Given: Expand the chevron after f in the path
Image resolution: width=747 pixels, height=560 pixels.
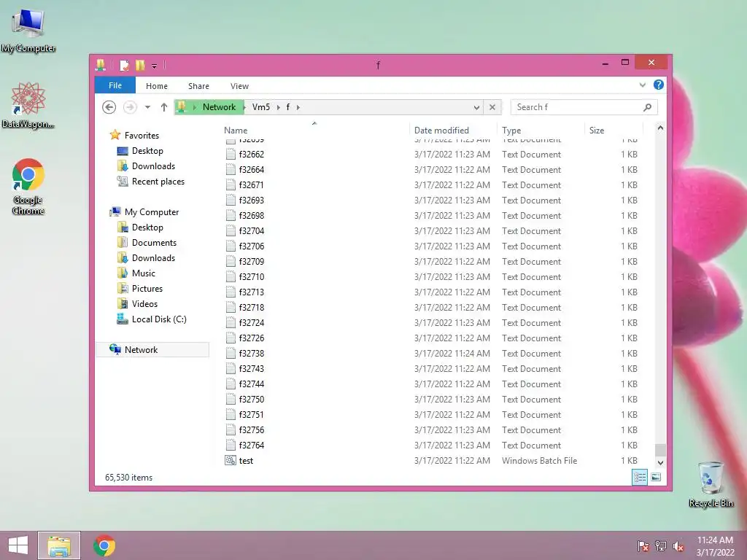Looking at the screenshot, I should click(x=298, y=107).
